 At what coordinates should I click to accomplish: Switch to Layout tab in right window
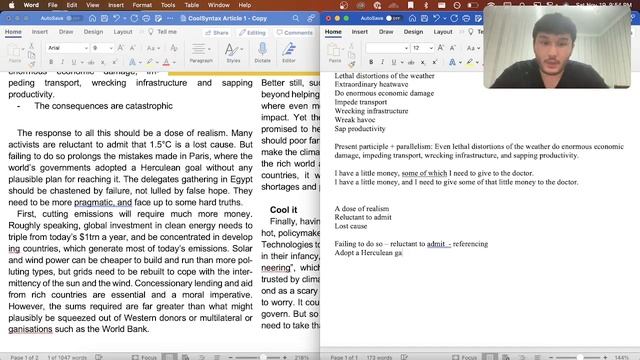click(x=443, y=32)
